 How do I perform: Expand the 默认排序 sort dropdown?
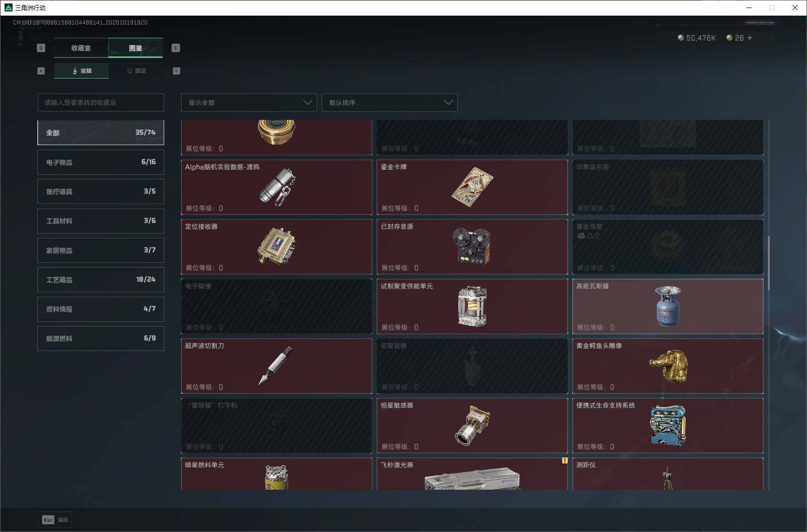tap(389, 102)
